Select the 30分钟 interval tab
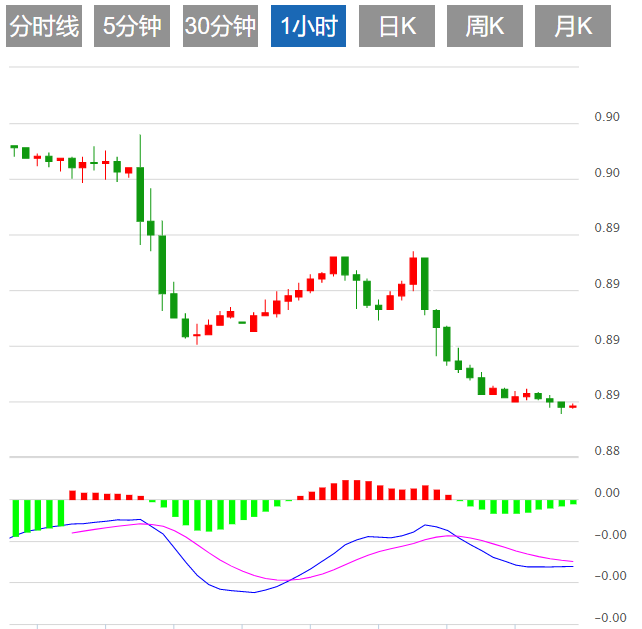Image resolution: width=642 pixels, height=629 pixels. pos(220,26)
